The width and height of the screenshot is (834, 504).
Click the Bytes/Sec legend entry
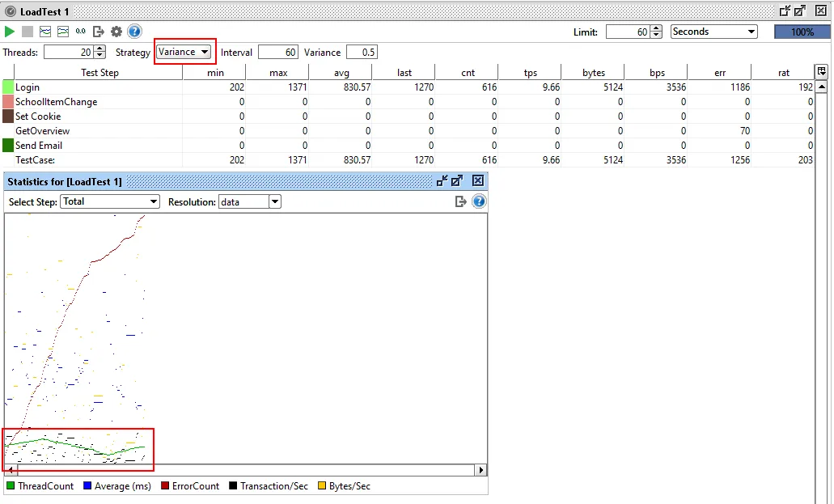coord(344,486)
